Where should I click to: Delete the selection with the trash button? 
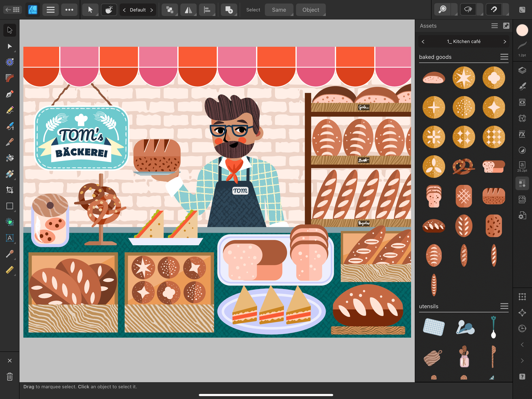(10, 377)
